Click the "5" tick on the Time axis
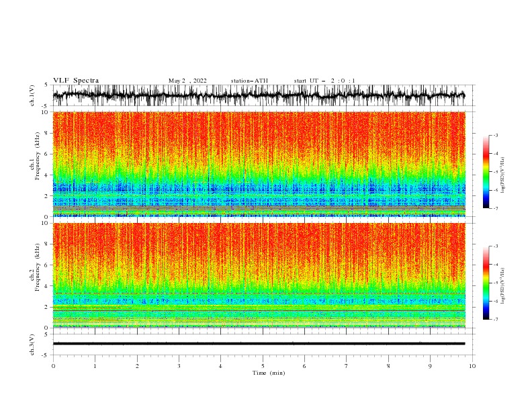The image size is (532, 411). coord(263,366)
